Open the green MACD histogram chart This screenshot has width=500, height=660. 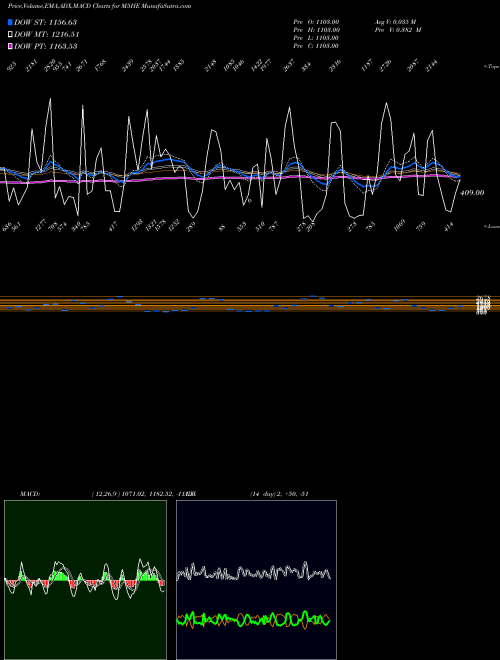[85, 580]
